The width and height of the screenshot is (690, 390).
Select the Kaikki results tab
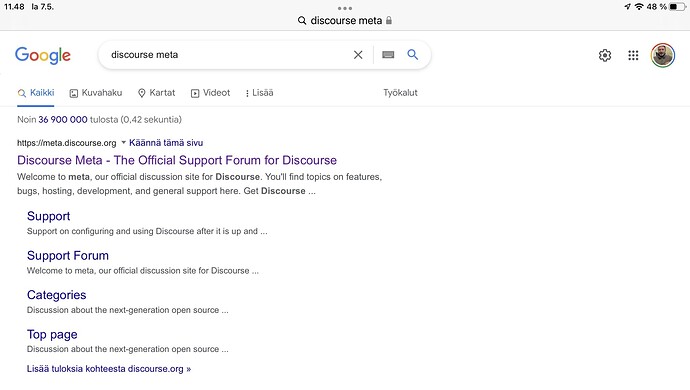36,93
